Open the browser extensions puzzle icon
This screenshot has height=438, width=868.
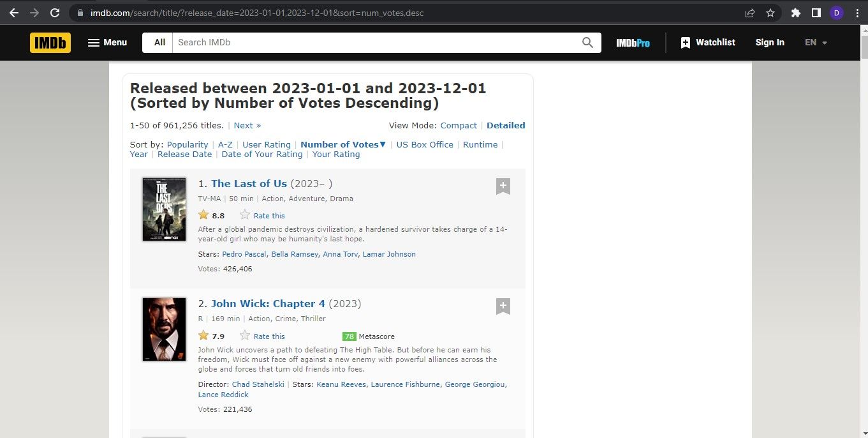coord(796,12)
